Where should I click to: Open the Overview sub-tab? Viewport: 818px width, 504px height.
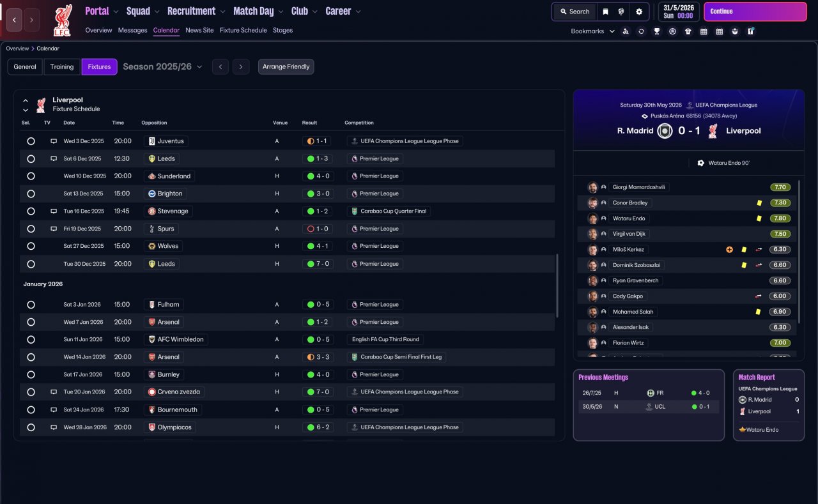(98, 30)
